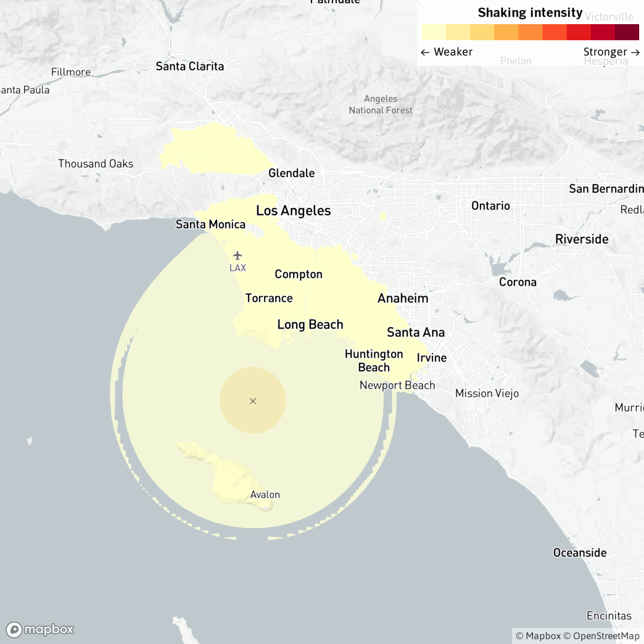Click the right arrow beside Stronger

click(x=635, y=52)
